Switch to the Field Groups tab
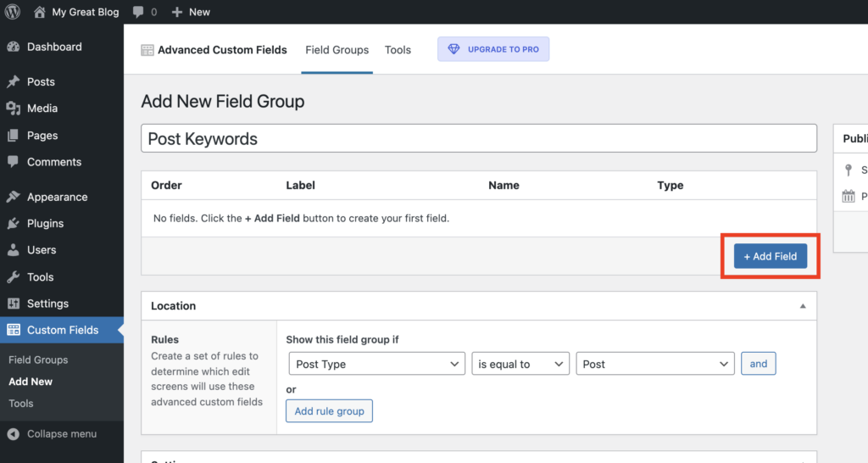Image resolution: width=868 pixels, height=463 pixels. click(x=337, y=50)
